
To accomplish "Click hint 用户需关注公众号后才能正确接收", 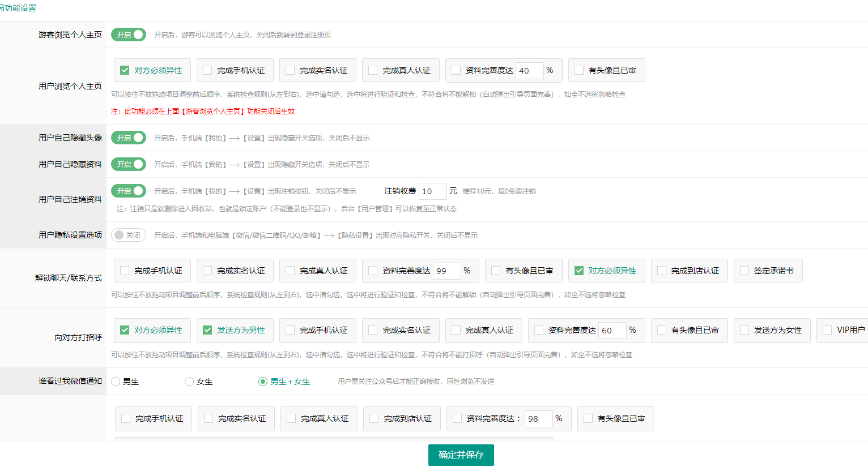I will click(416, 382).
